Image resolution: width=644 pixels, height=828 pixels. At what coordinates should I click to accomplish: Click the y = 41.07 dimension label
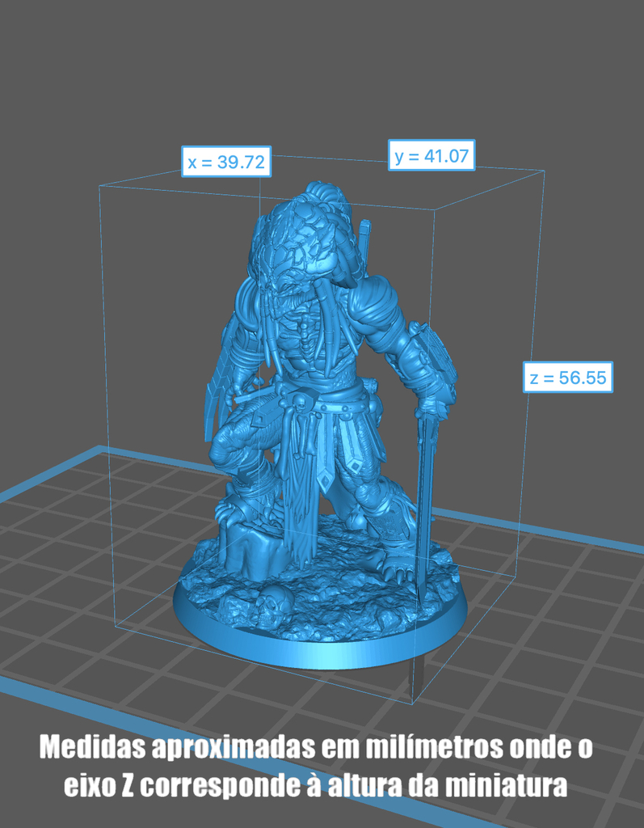coord(431,155)
